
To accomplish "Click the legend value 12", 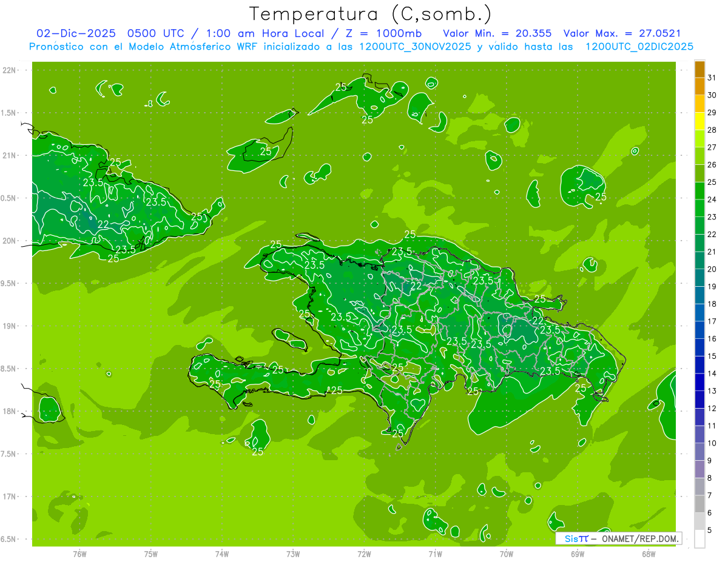I will tap(712, 408).
